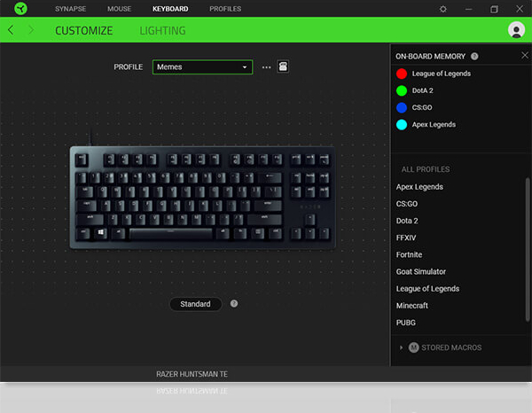Switch to the Synapse tab
Viewport: 532px width, 413px height.
[71, 9]
